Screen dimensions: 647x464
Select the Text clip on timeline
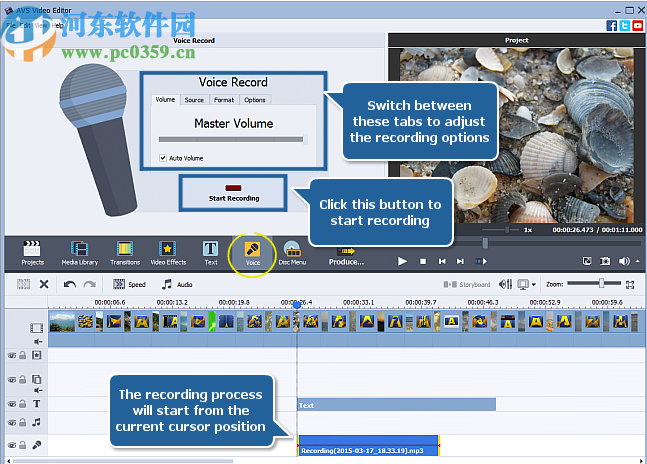point(397,405)
